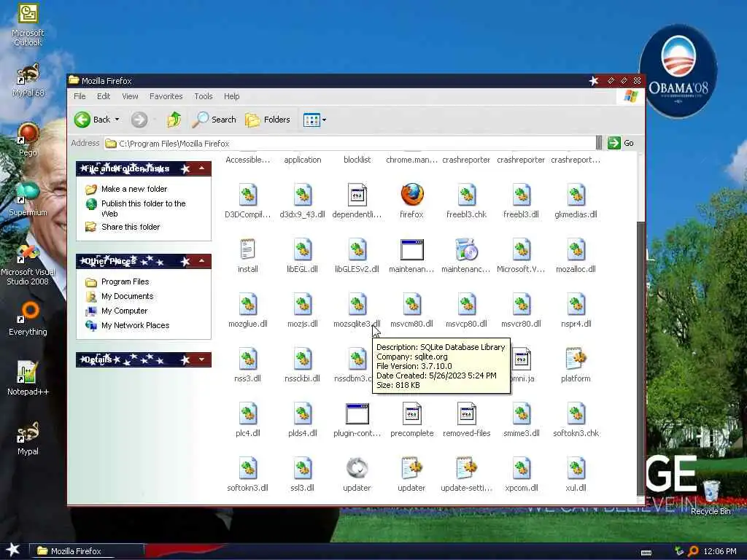The height and width of the screenshot is (560, 747).
Task: Collapse the File and Folder Tasks panel
Action: click(x=202, y=168)
